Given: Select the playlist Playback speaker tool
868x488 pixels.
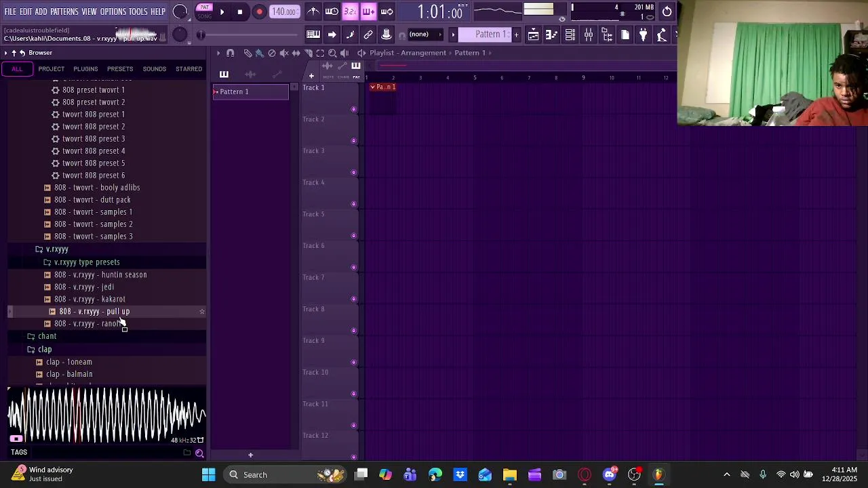Looking at the screenshot, I should point(344,53).
